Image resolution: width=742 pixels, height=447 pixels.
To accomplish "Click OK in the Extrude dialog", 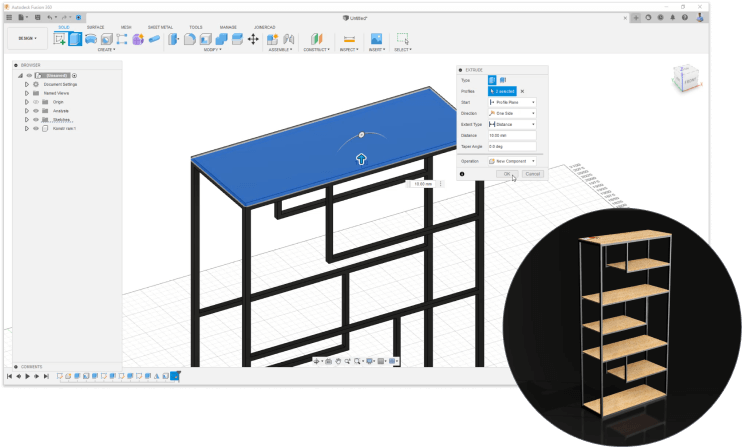I will point(507,174).
